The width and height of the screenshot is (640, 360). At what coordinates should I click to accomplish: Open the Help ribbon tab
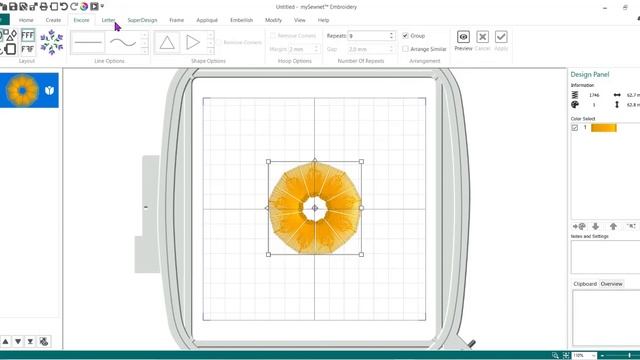(323, 20)
